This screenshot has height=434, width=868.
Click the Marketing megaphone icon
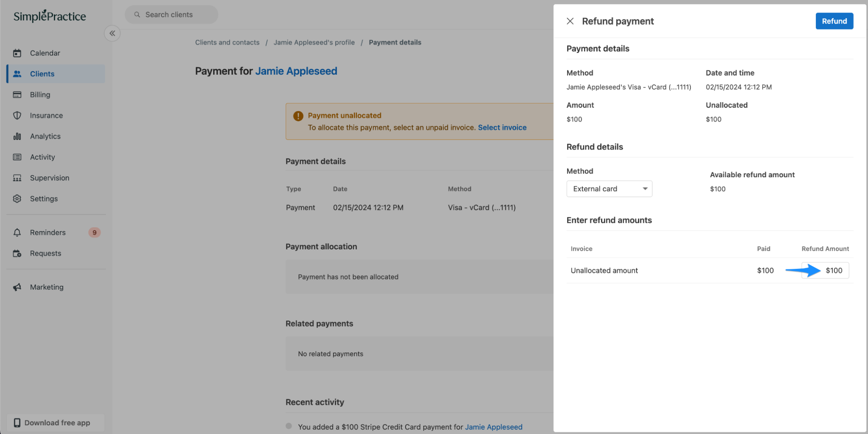coord(17,287)
